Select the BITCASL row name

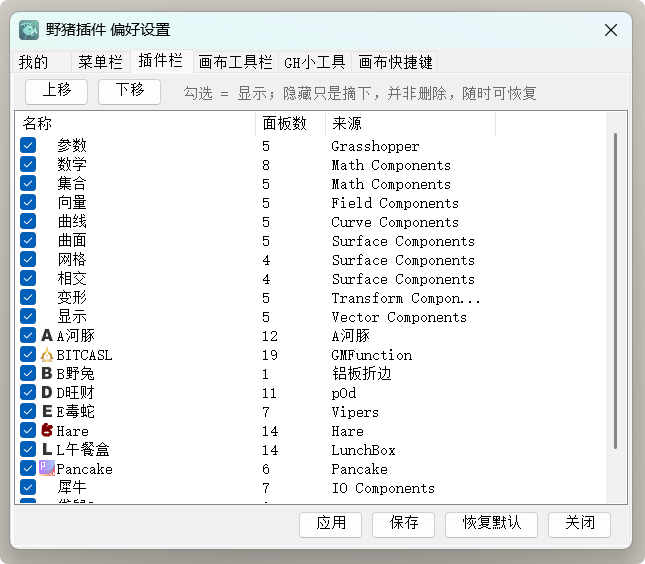point(84,355)
